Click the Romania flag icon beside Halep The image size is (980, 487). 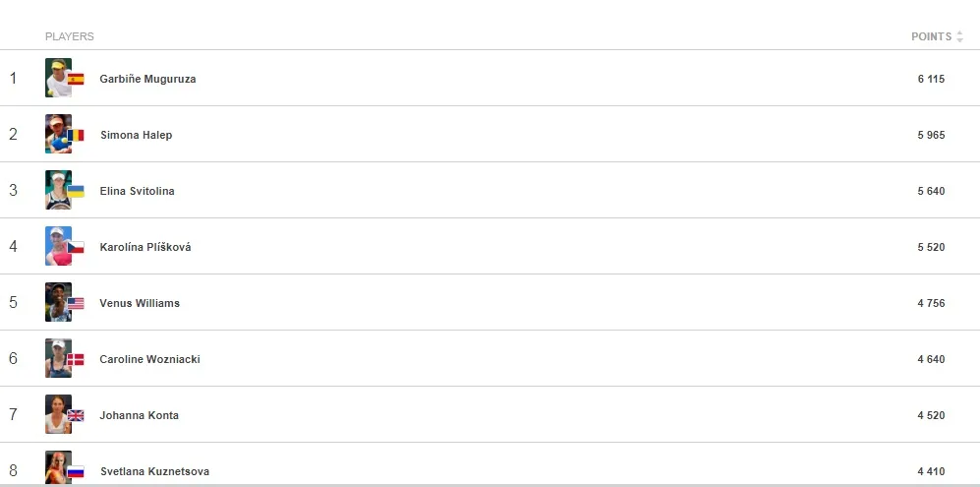(76, 135)
